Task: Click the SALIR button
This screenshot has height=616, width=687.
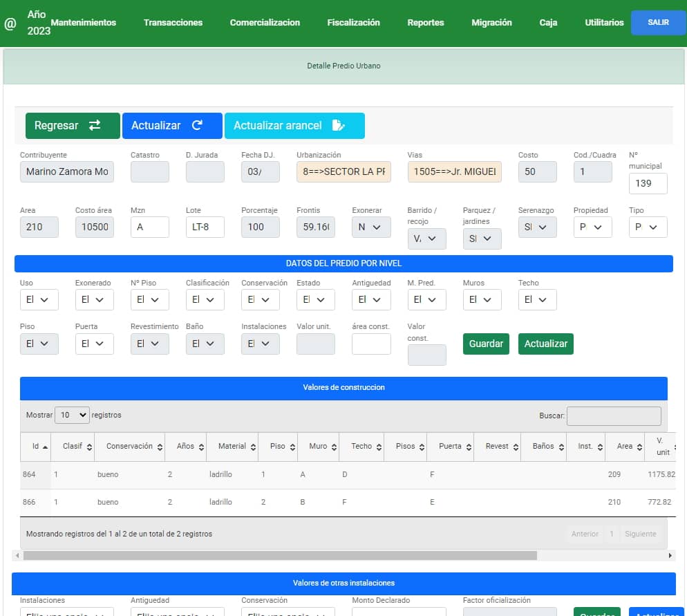Action: (658, 23)
